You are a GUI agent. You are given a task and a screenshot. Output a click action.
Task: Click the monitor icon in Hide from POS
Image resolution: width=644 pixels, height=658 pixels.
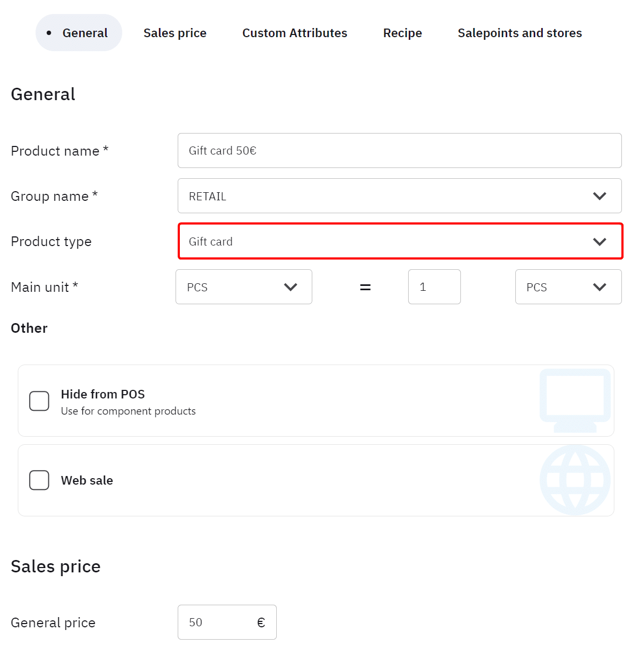(575, 400)
